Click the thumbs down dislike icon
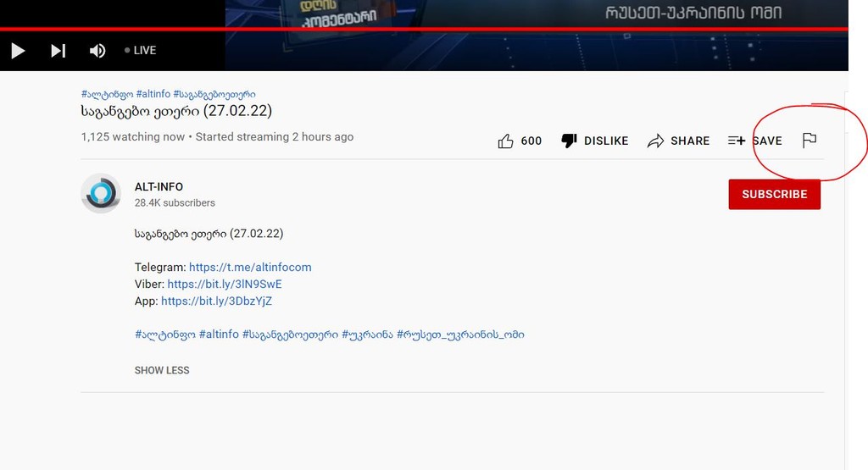 [569, 141]
